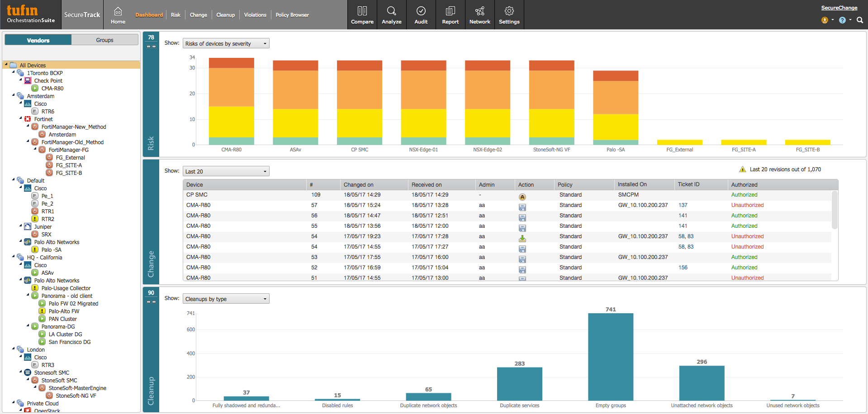
Task: Select the Analyze icon in the top toolbar
Action: [x=391, y=14]
